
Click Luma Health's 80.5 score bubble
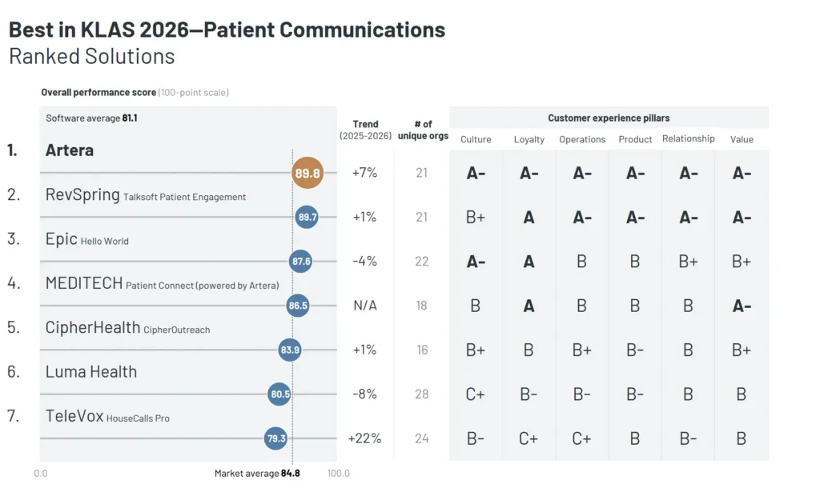(x=279, y=394)
